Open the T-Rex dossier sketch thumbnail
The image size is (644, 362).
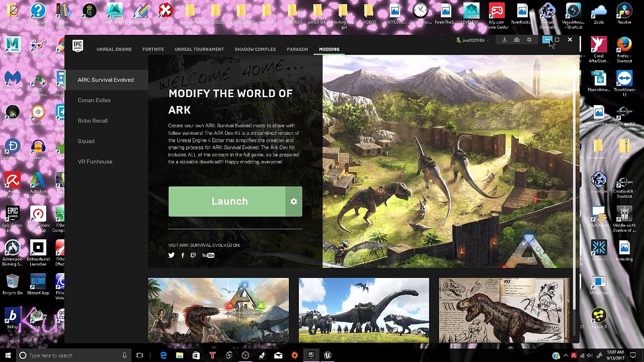coord(504,310)
